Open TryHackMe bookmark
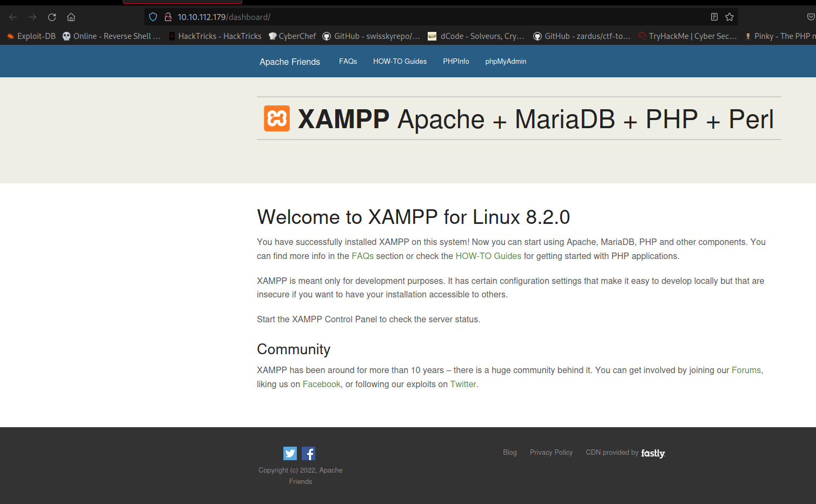Viewport: 816px width, 504px height. click(687, 36)
